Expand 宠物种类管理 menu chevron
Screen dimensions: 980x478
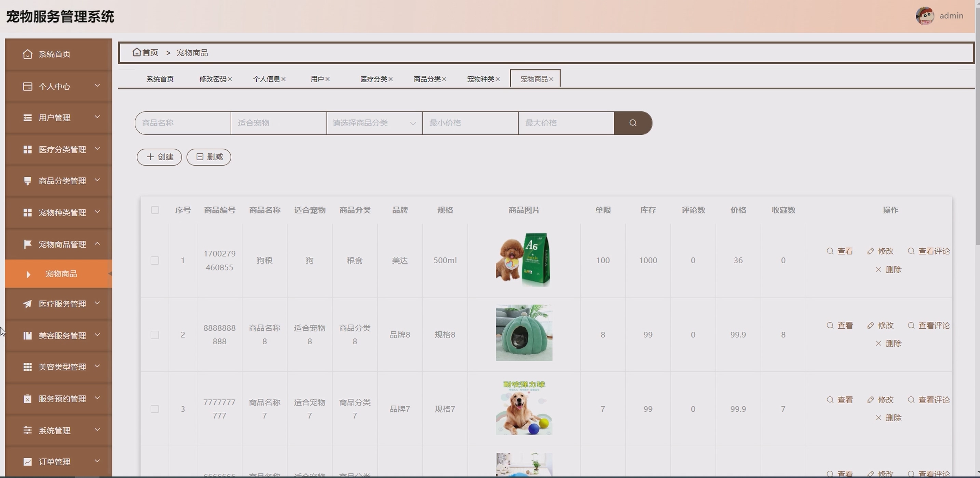97,211
